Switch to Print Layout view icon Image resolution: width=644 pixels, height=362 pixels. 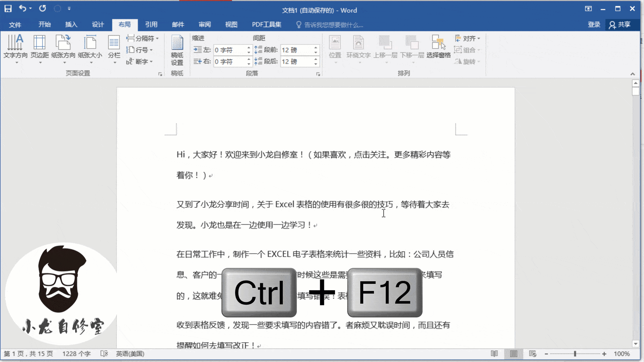click(x=514, y=354)
